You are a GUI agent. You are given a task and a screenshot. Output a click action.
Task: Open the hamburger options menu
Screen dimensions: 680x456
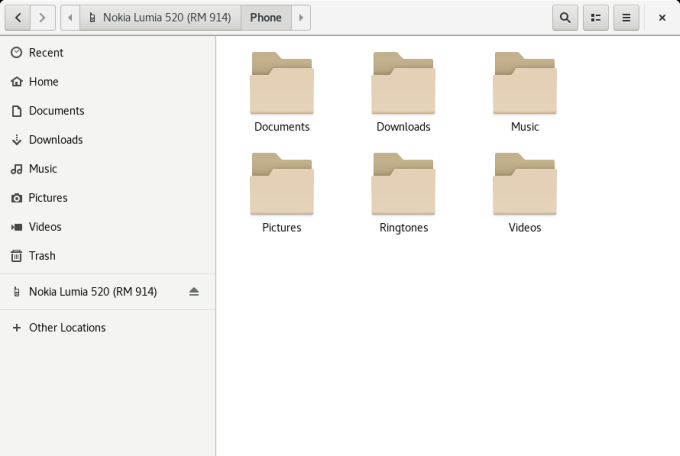[626, 17]
